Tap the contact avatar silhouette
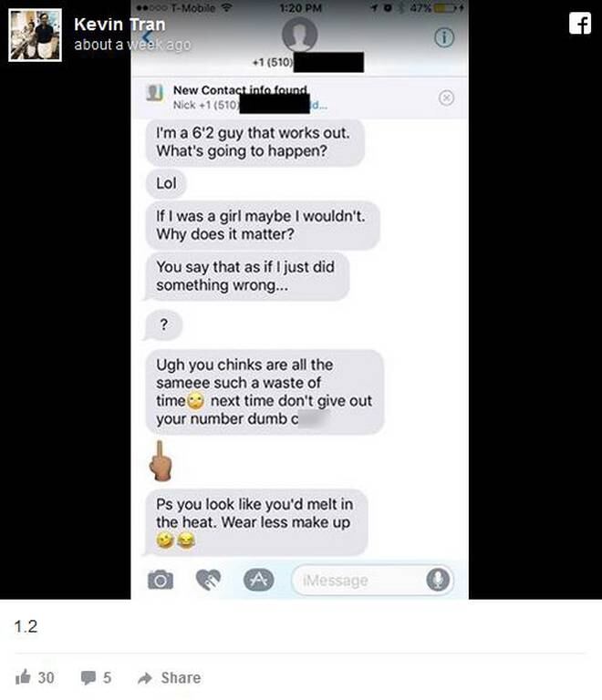The image size is (602, 700). click(300, 35)
